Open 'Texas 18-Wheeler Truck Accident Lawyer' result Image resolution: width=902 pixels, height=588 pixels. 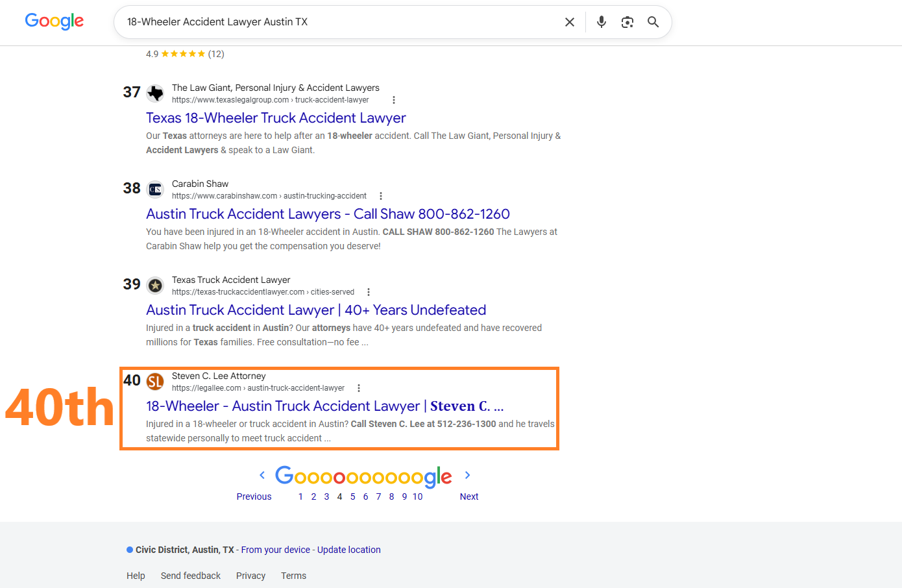click(x=276, y=118)
